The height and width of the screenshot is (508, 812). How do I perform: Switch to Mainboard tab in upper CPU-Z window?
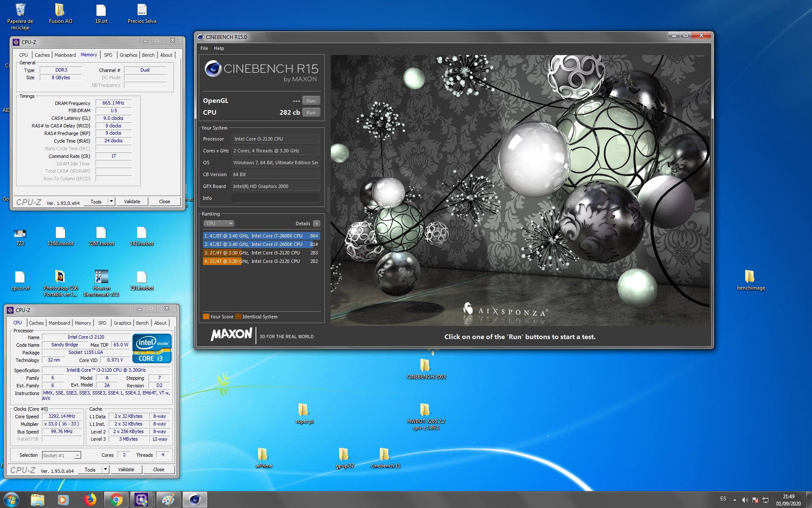(x=65, y=55)
